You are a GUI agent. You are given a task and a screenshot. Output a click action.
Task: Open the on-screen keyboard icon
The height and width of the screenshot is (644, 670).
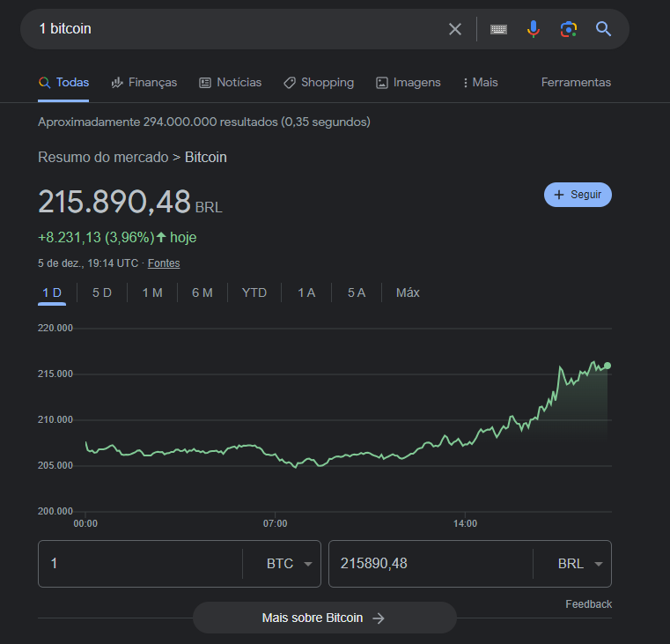pyautogui.click(x=498, y=29)
